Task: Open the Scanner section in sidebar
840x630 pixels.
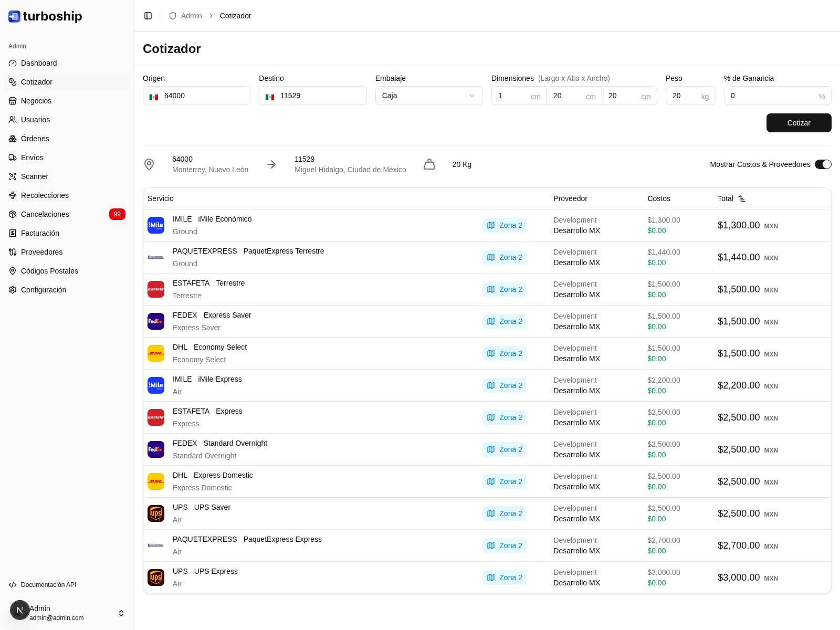Action: (35, 176)
